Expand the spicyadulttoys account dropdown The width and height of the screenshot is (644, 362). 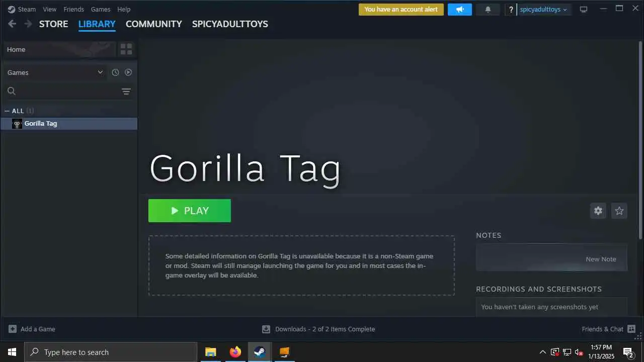[x=543, y=9]
